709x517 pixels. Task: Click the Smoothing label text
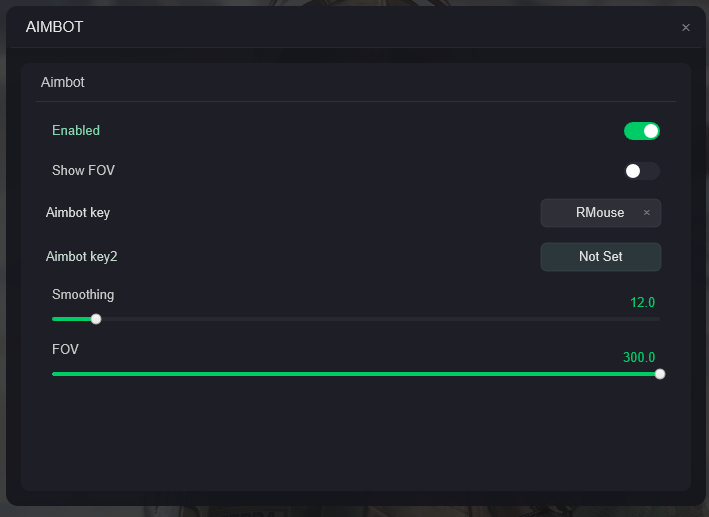pos(83,295)
